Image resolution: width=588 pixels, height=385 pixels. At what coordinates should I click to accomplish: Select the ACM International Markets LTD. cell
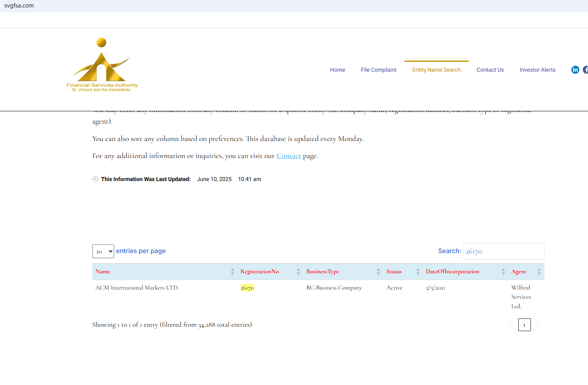click(x=137, y=288)
